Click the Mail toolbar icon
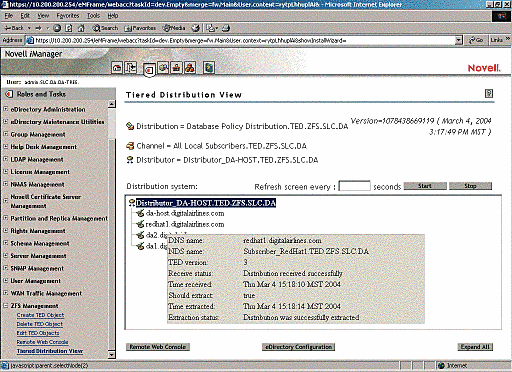Viewport: 512px width, 372px height. [211, 28]
